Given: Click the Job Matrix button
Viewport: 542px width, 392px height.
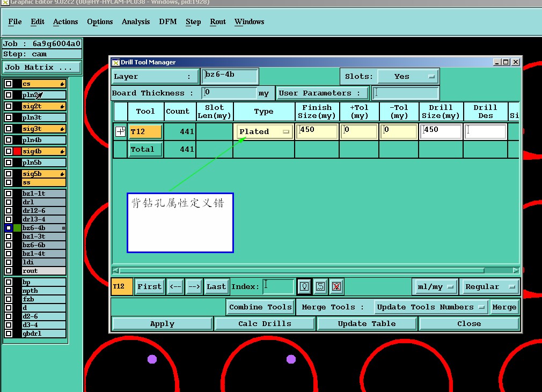Looking at the screenshot, I should (x=41, y=68).
